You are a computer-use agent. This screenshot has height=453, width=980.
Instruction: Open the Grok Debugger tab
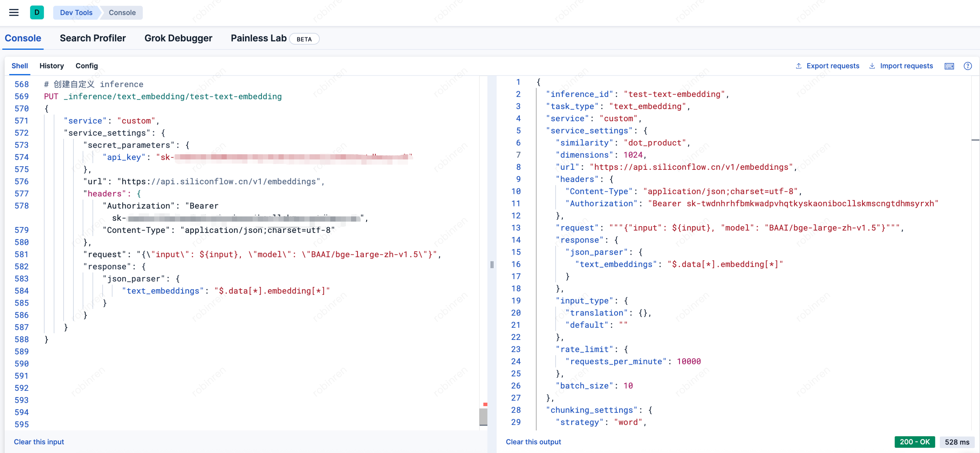(x=178, y=38)
